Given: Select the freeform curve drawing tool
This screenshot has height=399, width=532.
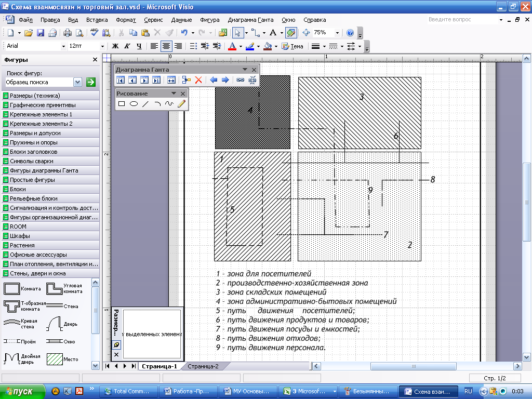Looking at the screenshot, I should 169,104.
